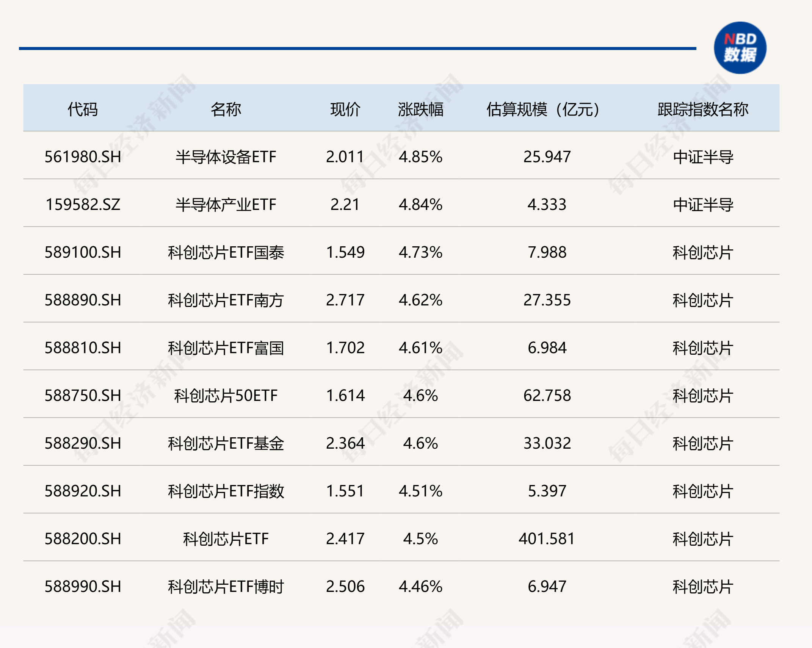
Task: Click the 科创芯片ETF指数 name cell
Action: click(x=226, y=491)
